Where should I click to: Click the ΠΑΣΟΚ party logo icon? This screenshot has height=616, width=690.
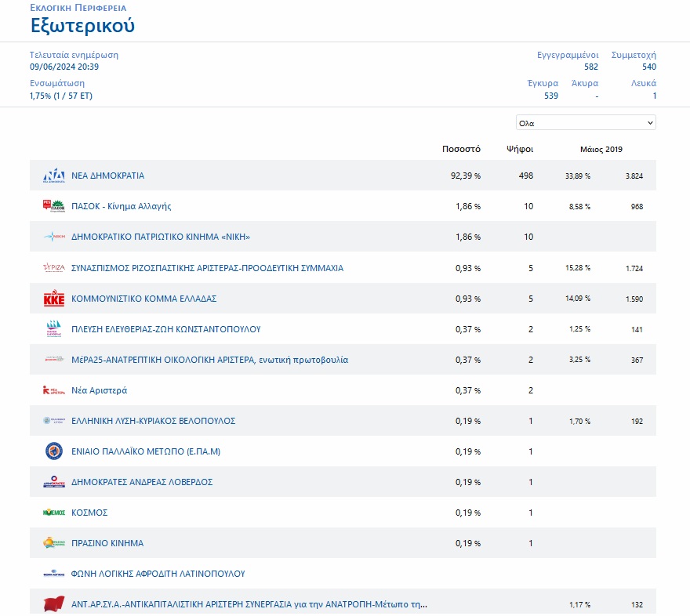pyautogui.click(x=53, y=206)
